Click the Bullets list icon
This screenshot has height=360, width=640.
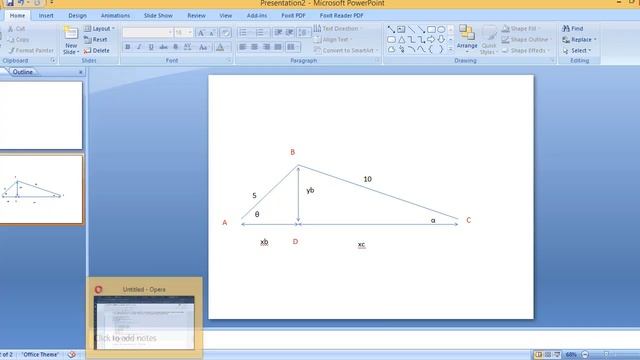tap(244, 32)
